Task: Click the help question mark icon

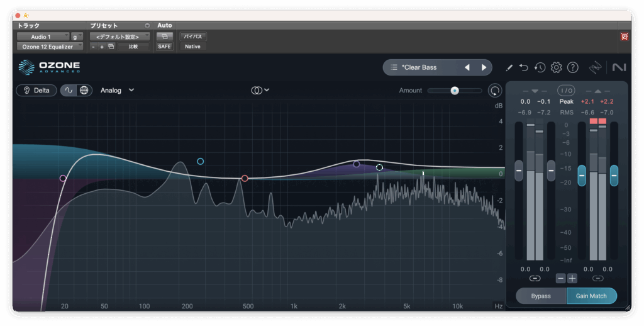Action: [x=572, y=67]
